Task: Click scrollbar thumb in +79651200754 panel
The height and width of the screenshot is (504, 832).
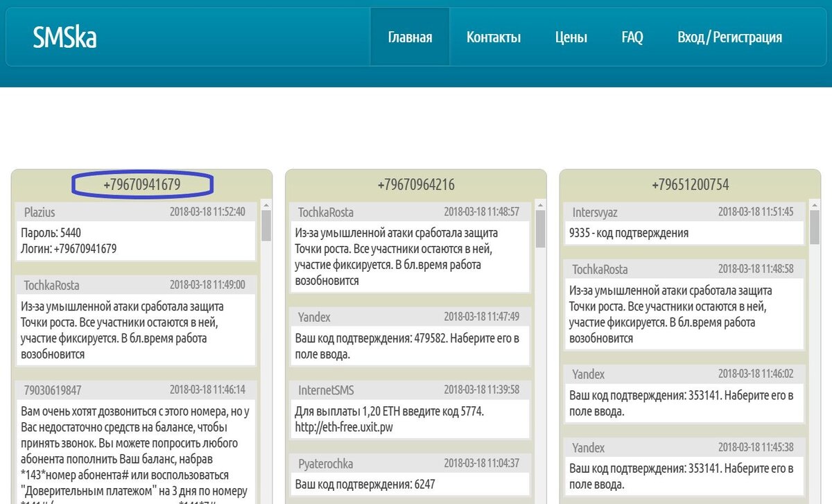Action: 815,227
